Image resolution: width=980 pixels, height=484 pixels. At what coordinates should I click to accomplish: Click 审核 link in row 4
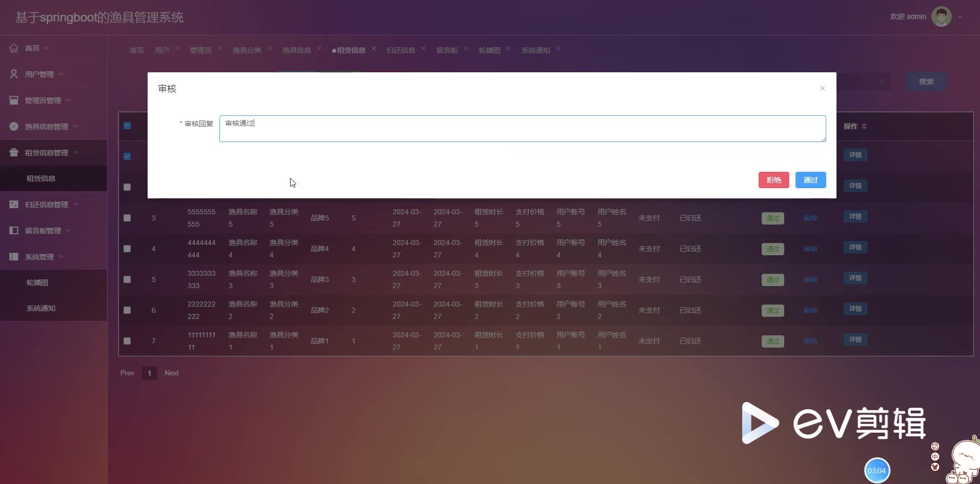click(810, 249)
